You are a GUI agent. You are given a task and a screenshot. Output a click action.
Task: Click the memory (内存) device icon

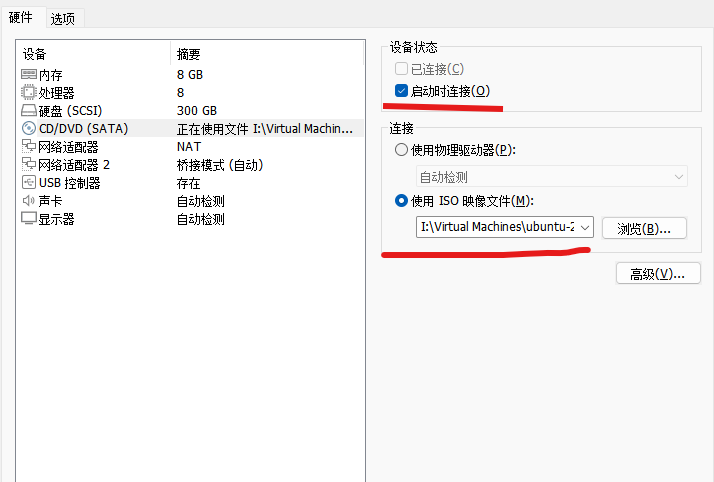pyautogui.click(x=29, y=74)
